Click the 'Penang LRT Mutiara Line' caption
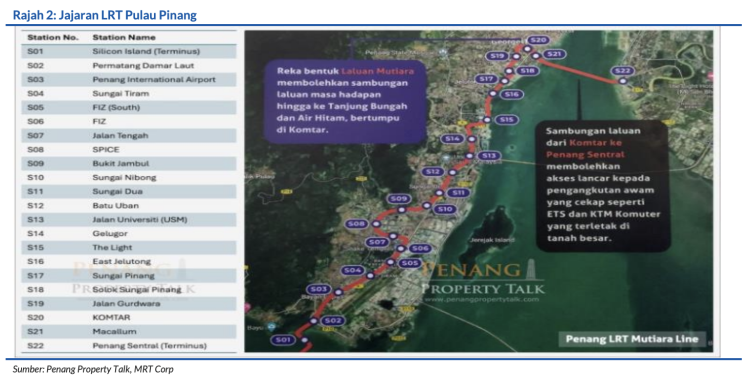750x375 pixels. click(632, 339)
